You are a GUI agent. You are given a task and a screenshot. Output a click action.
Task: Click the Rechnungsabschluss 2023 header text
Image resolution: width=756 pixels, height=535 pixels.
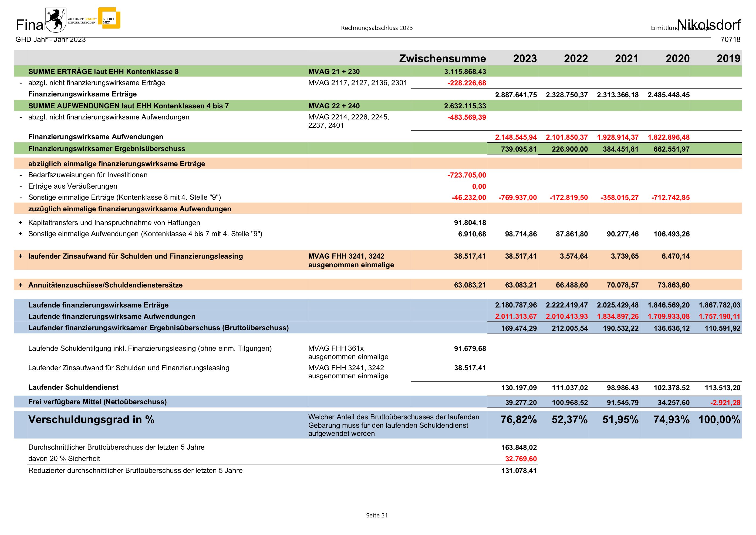pyautogui.click(x=377, y=28)
